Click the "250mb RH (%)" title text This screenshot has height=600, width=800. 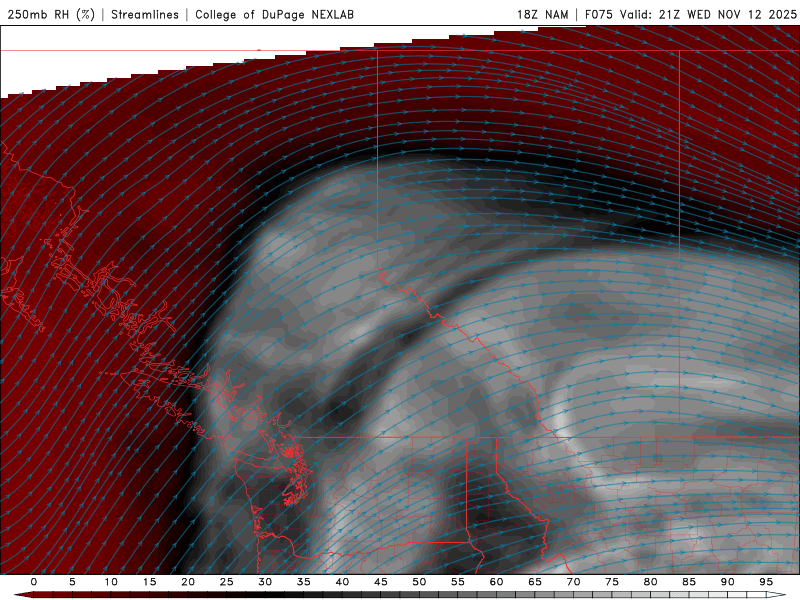pos(51,15)
